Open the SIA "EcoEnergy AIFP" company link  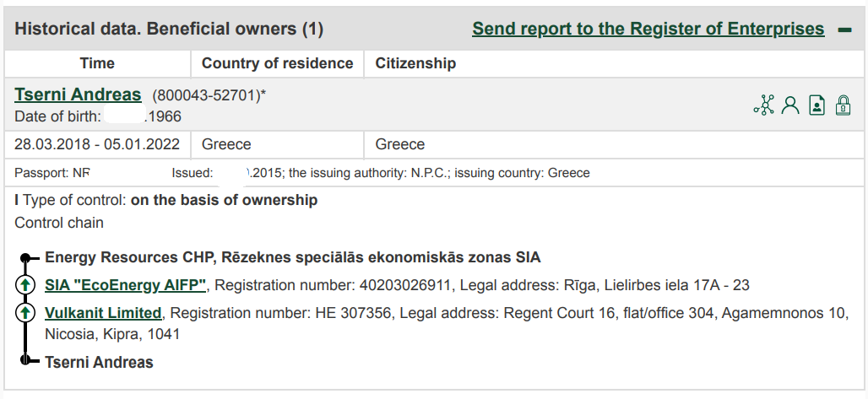(x=125, y=285)
